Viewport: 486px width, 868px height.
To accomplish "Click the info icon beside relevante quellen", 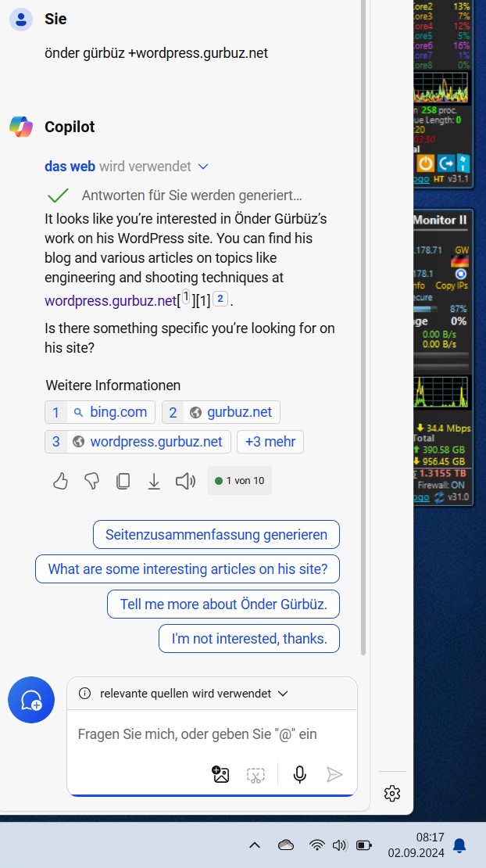I will [84, 693].
